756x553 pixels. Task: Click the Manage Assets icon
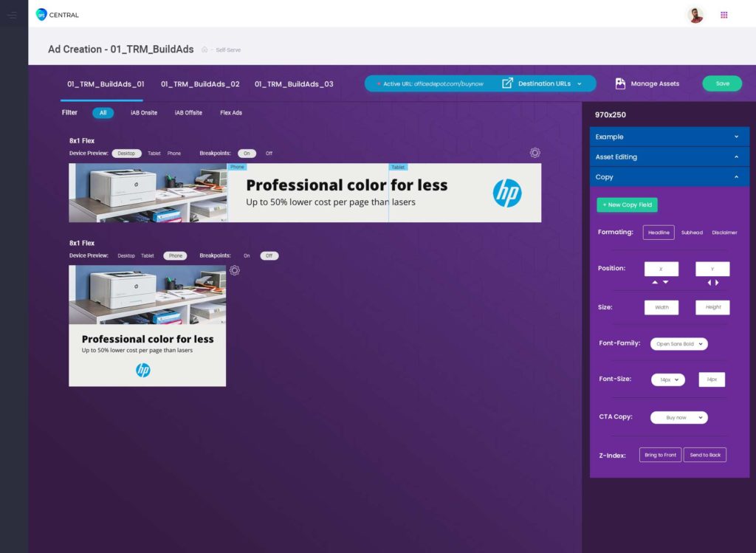point(620,83)
